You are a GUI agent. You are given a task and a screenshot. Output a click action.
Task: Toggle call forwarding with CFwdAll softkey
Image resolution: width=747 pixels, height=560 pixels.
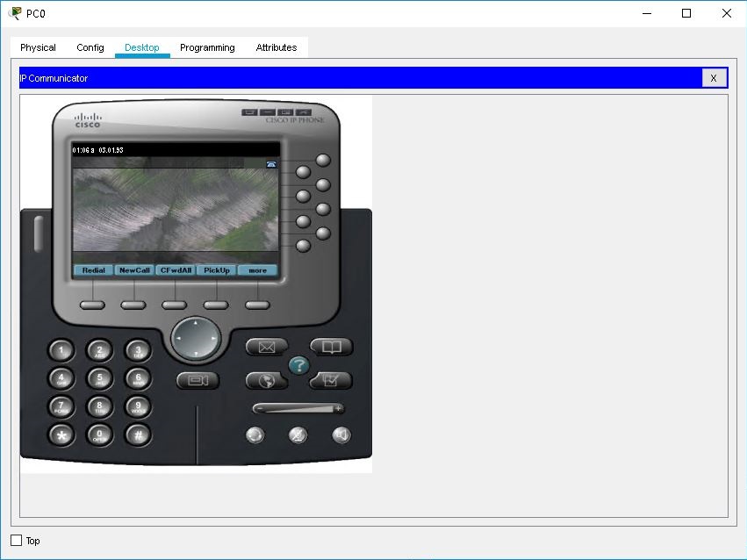coord(174,269)
